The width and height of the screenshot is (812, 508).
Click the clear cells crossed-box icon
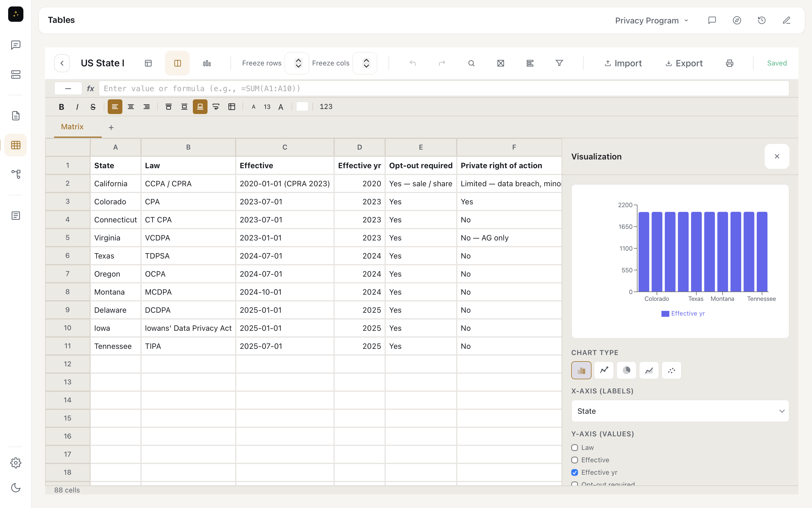[x=501, y=63]
